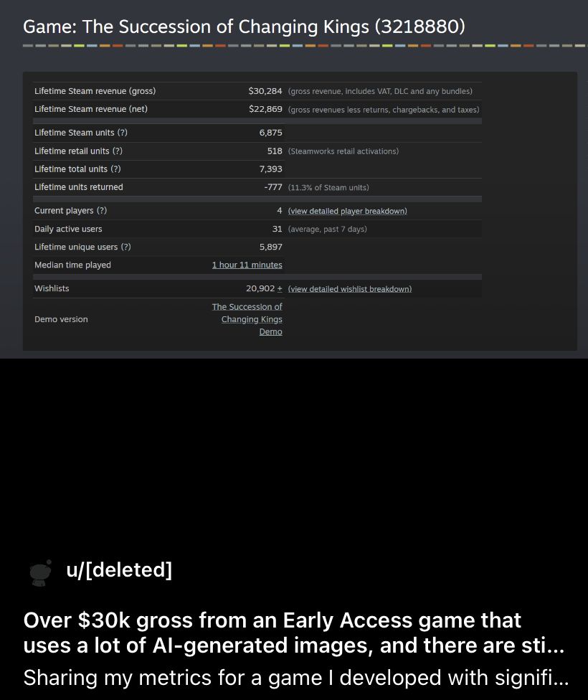The height and width of the screenshot is (700, 588).
Task: Open the deleted user's Reddit avatar icon
Action: [x=40, y=572]
